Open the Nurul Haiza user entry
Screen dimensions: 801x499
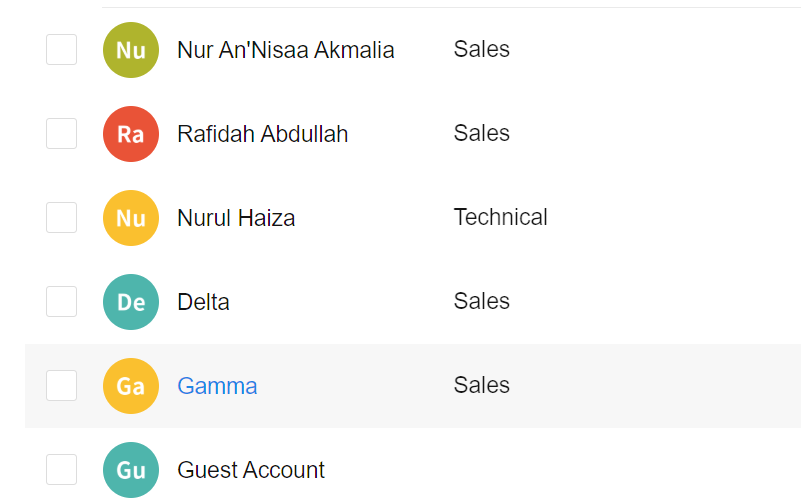pyautogui.click(x=236, y=218)
